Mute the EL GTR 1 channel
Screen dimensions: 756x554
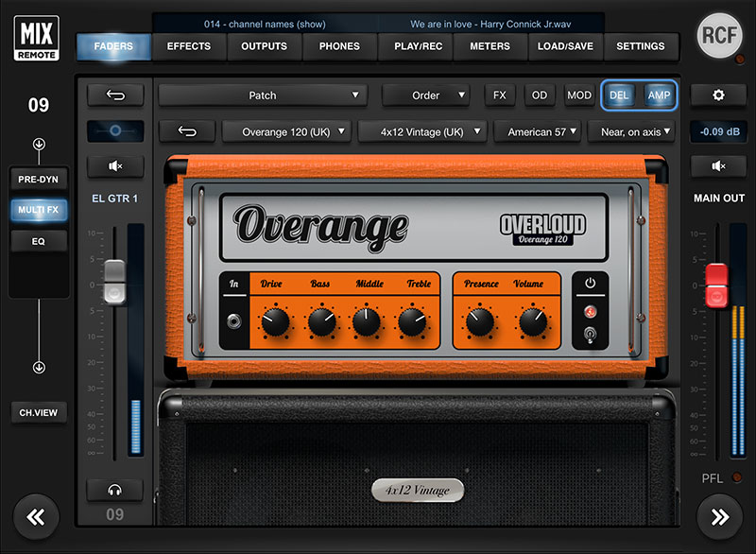(x=115, y=166)
